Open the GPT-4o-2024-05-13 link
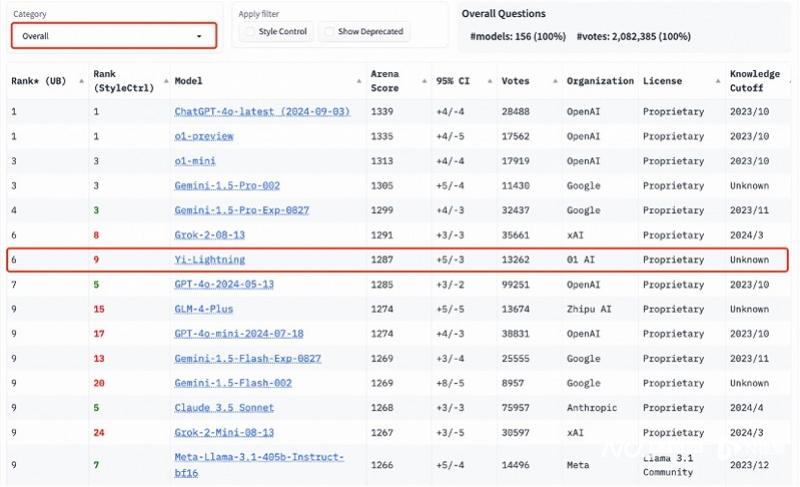The image size is (800, 487). point(224,285)
